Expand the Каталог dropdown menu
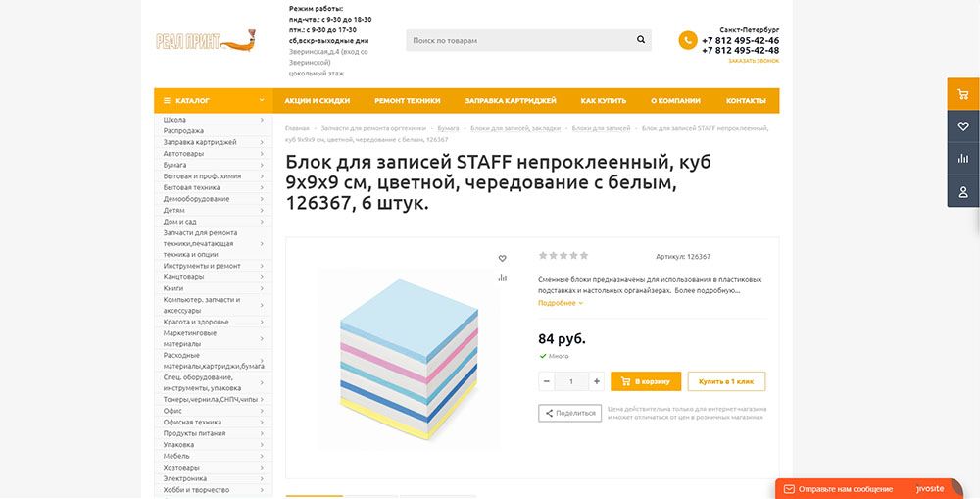 click(212, 100)
